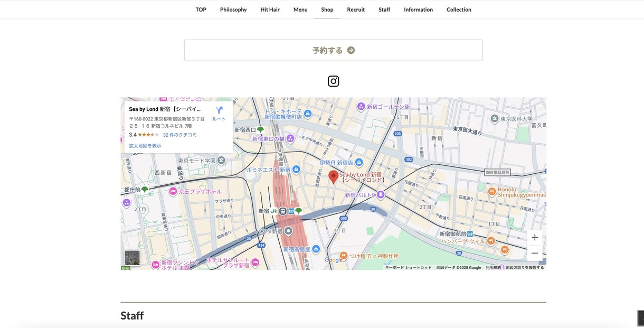This screenshot has width=644, height=328.
Task: Click the ドン・キホーテ shopping bag icon
Action: 308,114
